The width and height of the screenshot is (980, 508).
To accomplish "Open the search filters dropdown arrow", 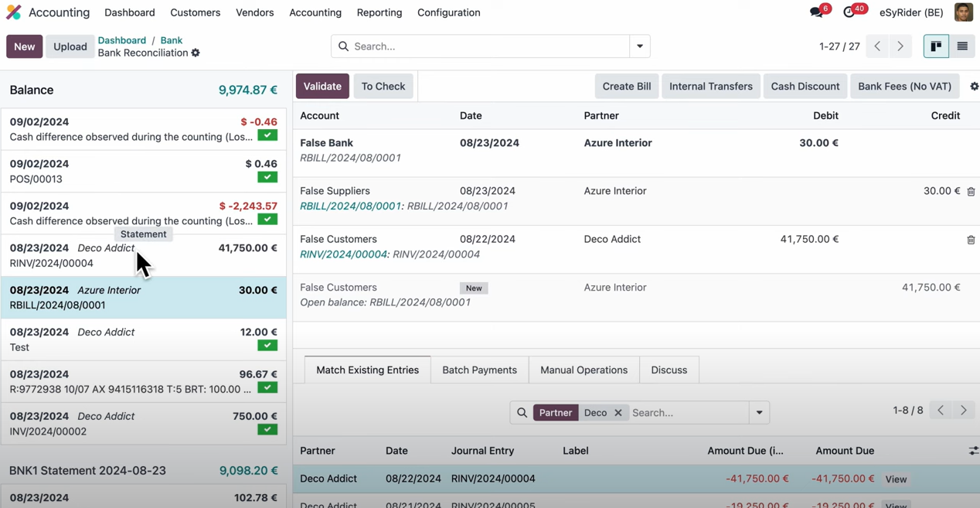I will click(639, 46).
